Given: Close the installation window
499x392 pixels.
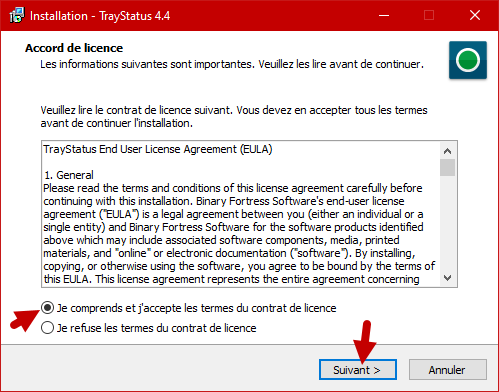Looking at the screenshot, I should tap(475, 15).
